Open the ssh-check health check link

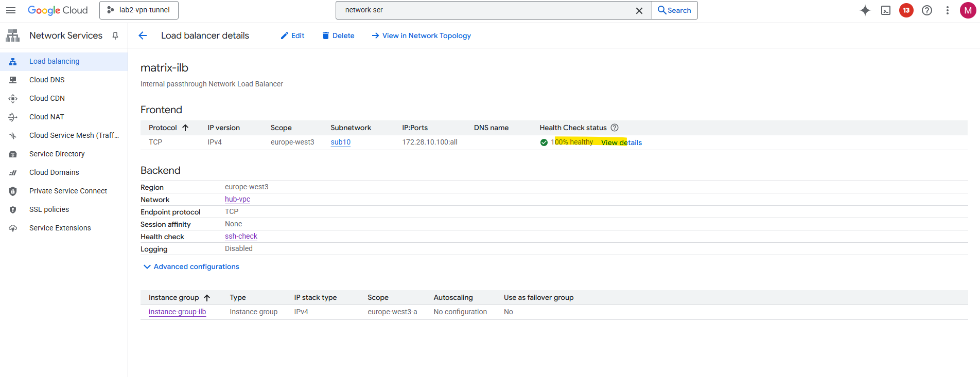pos(241,236)
